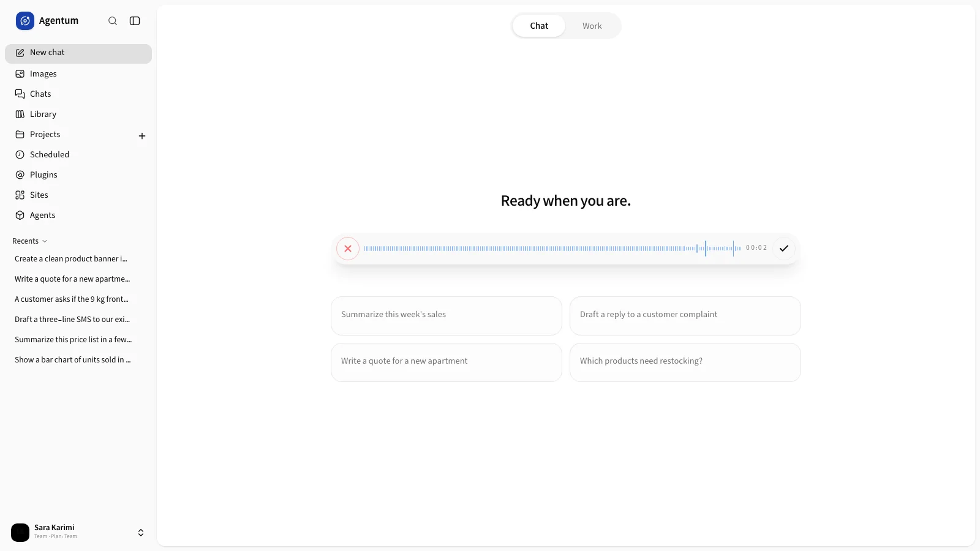
Task: Confirm the voice recording with checkmark
Action: click(784, 249)
